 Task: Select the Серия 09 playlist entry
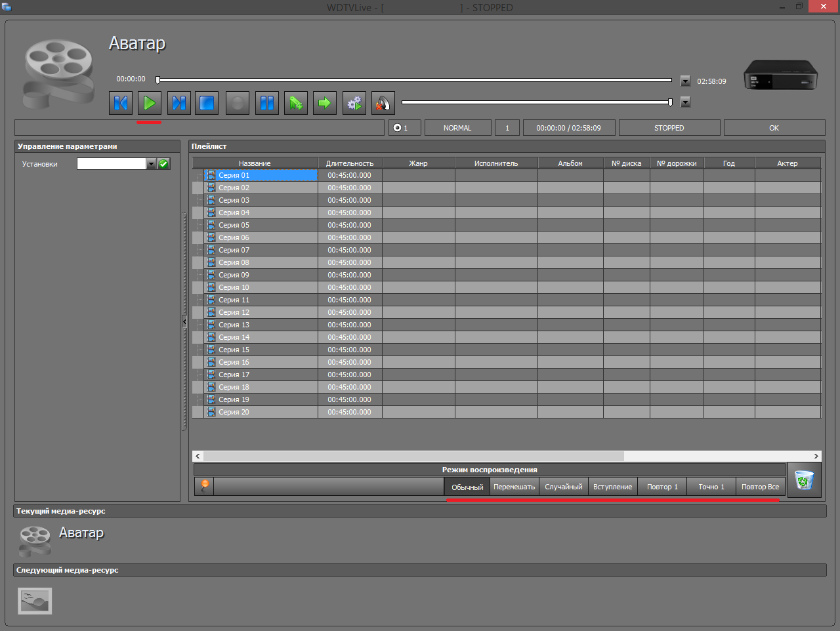[507, 275]
